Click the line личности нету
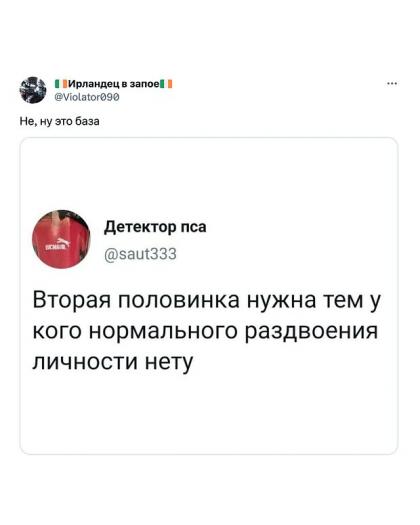The image size is (420, 525). [113, 362]
